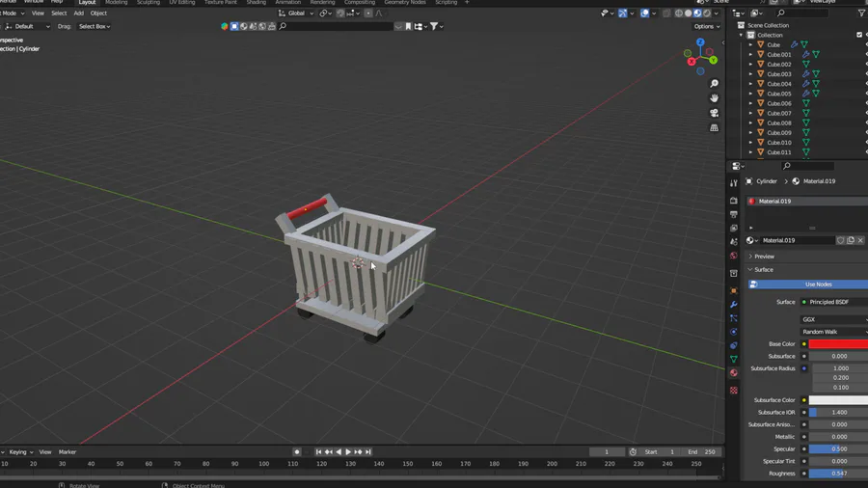Viewport: 868px width, 488px height.
Task: Open the Tool properties tab
Action: point(734,183)
